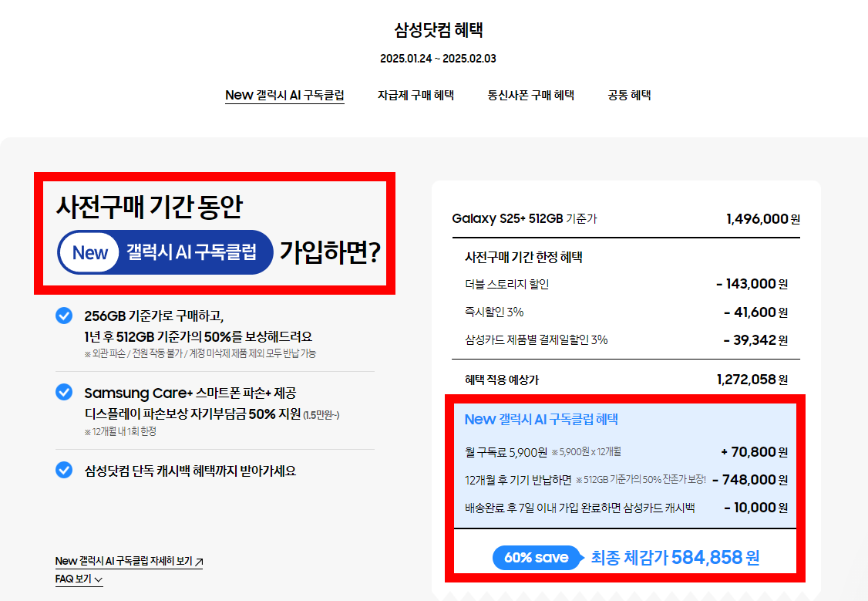Expand the FAQ 보기 section

[x=79, y=579]
